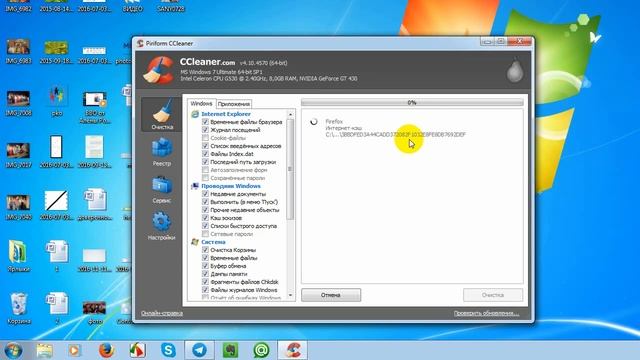Select the Корзина recycle bin desktop icon

pos(19,309)
